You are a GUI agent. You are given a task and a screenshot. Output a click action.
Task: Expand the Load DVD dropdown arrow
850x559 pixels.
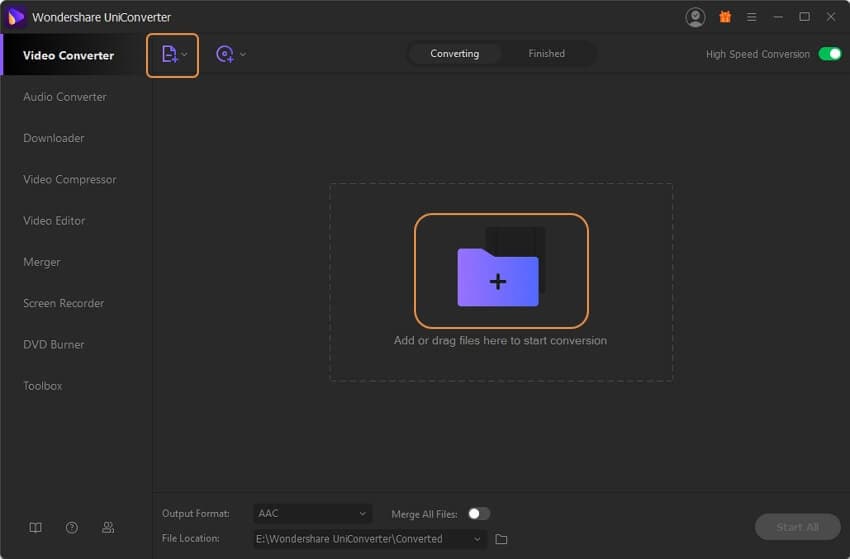point(243,54)
